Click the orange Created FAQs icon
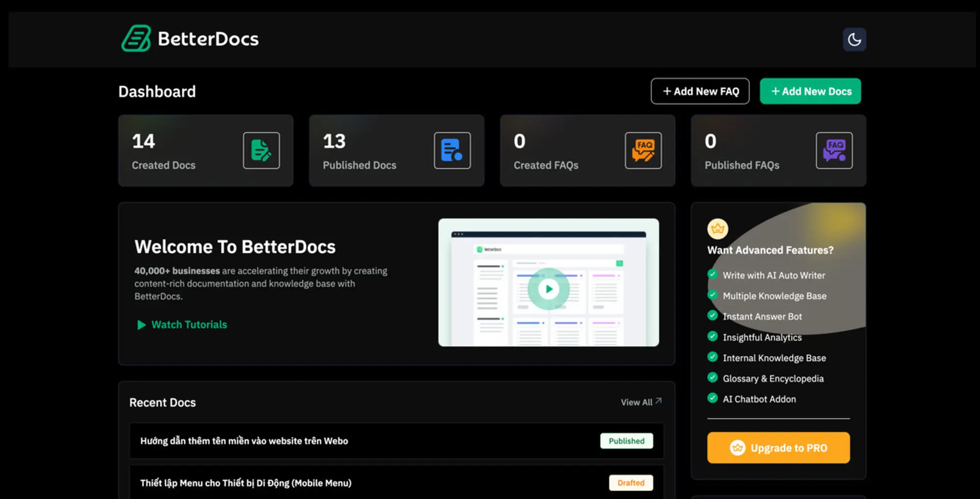The height and width of the screenshot is (499, 980). point(643,150)
